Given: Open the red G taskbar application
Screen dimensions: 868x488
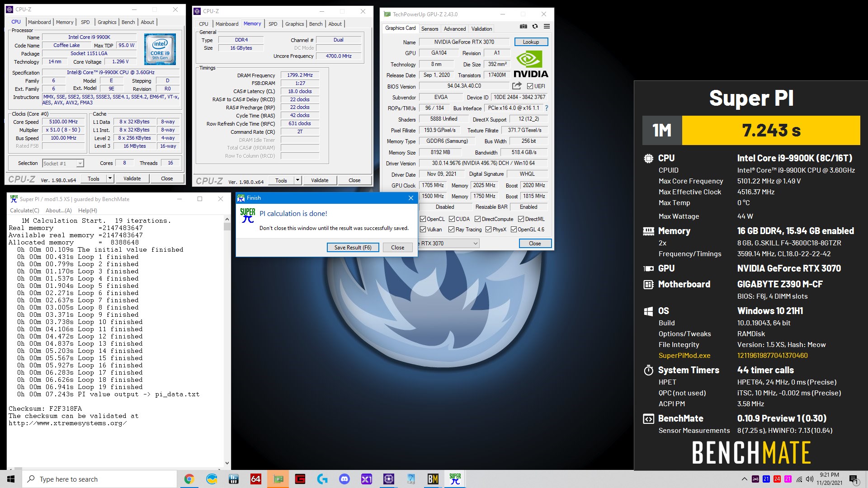Looking at the screenshot, I should [300, 479].
